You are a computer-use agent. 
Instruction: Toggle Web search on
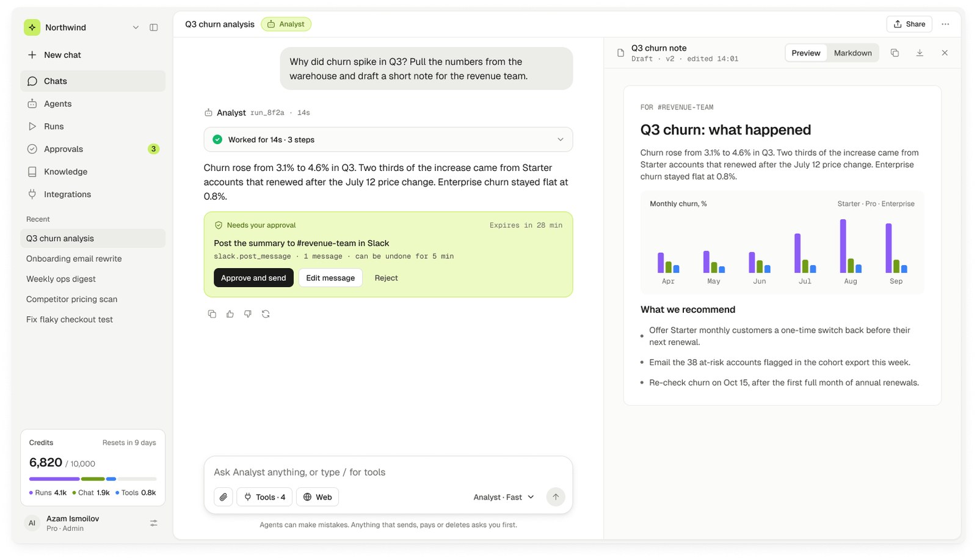318,497
